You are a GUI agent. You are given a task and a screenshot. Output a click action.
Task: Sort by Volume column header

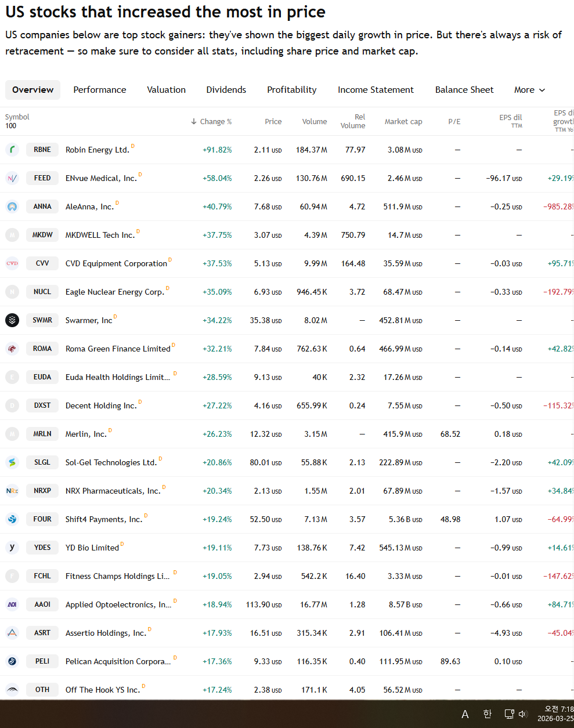315,122
